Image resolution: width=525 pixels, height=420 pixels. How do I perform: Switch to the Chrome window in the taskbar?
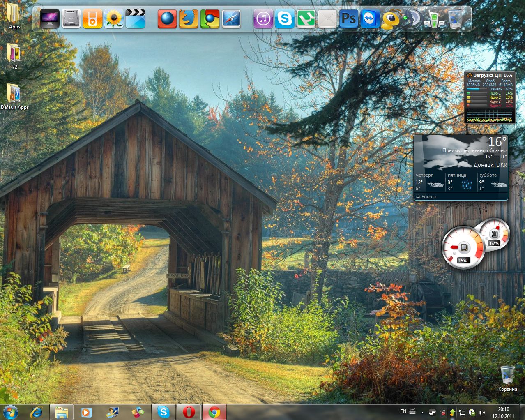[x=214, y=412]
